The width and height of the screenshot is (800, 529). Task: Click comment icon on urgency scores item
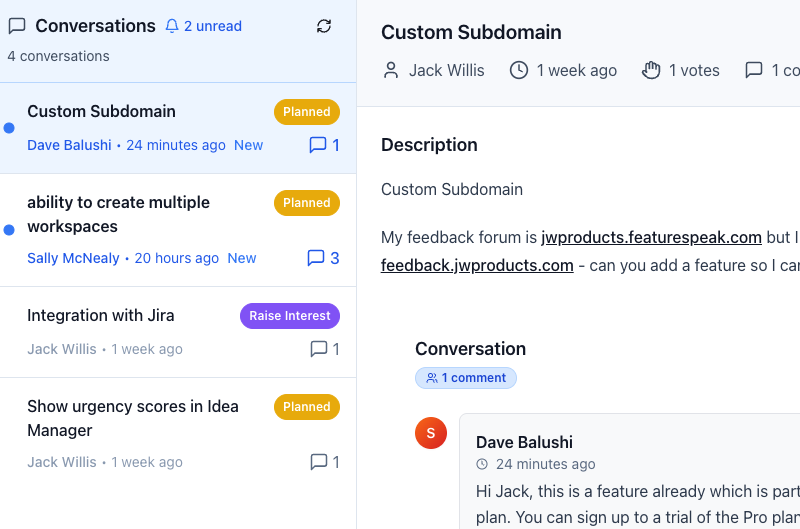(x=319, y=462)
